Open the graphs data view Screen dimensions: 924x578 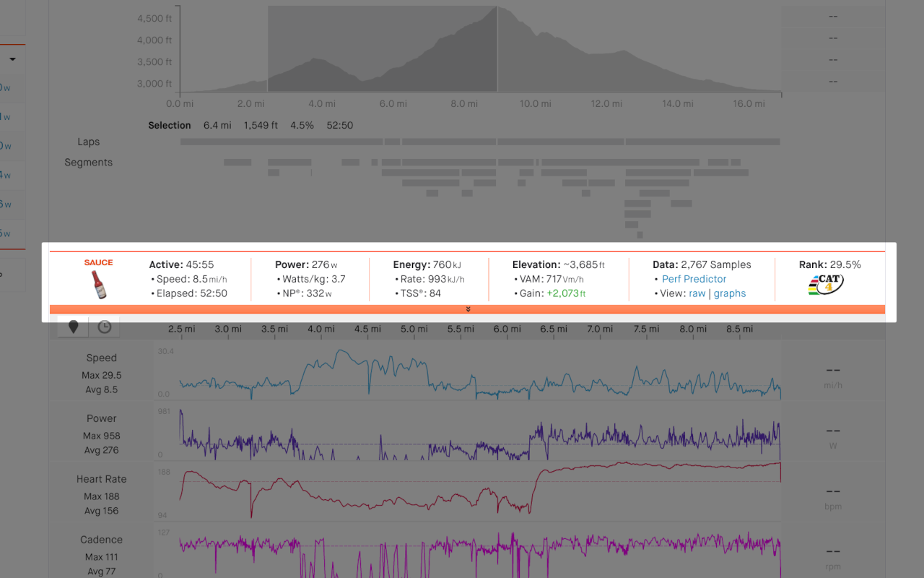pos(729,293)
